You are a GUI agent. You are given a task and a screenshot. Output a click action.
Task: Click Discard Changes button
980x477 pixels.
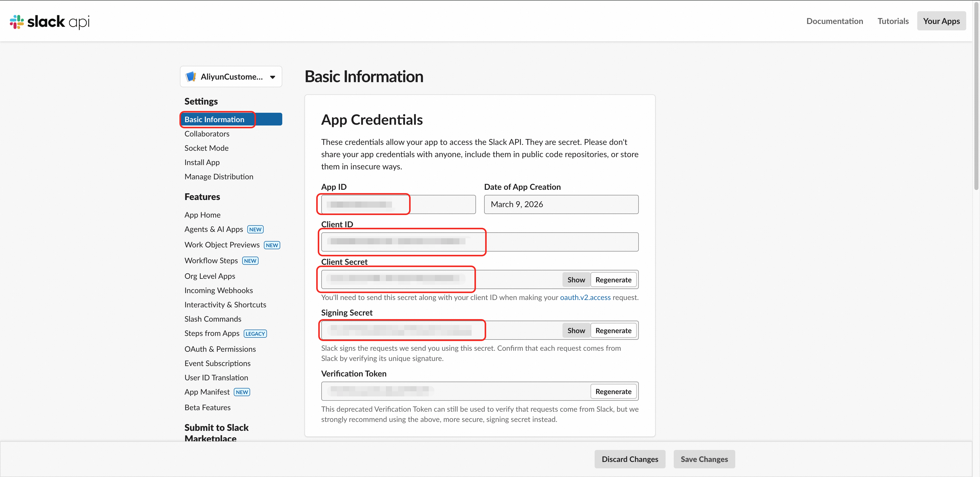(630, 459)
